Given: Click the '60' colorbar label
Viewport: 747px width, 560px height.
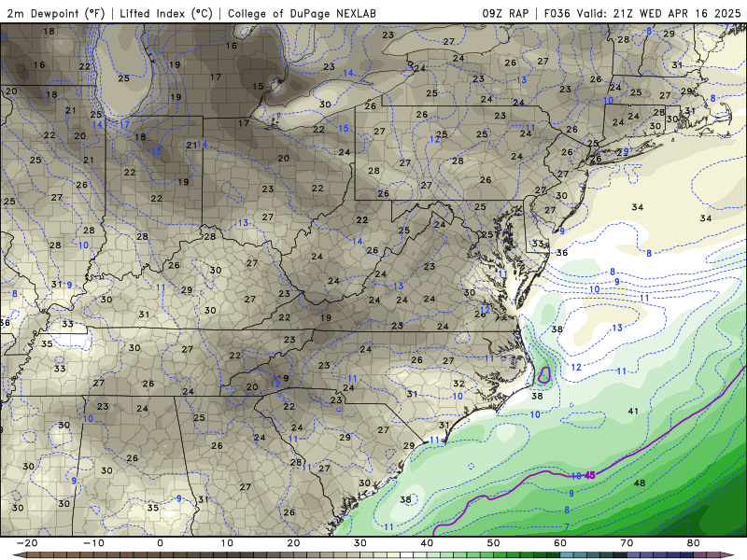Looking at the screenshot, I should (x=560, y=543).
